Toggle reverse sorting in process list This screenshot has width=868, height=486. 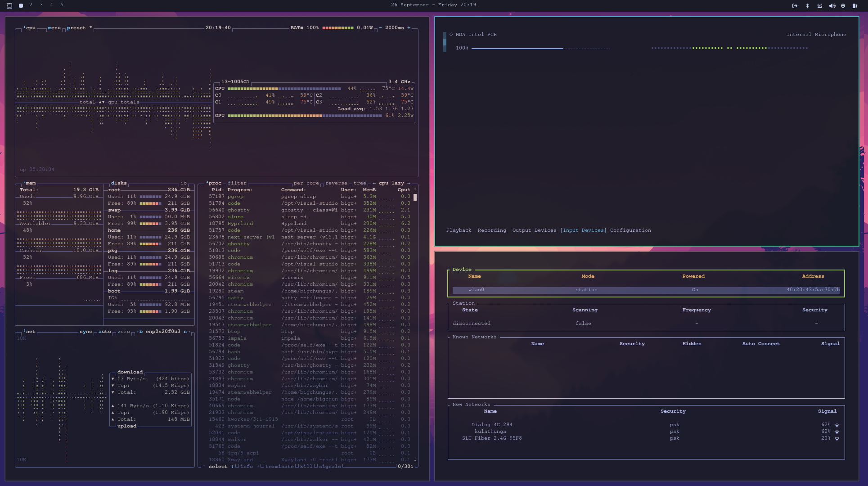pyautogui.click(x=336, y=183)
